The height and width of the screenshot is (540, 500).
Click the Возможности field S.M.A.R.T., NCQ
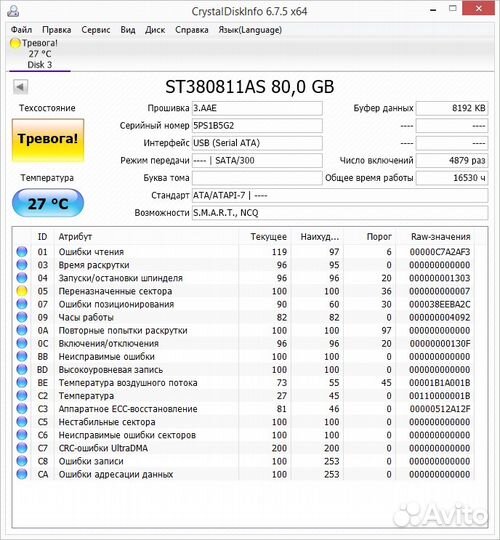pos(340,213)
